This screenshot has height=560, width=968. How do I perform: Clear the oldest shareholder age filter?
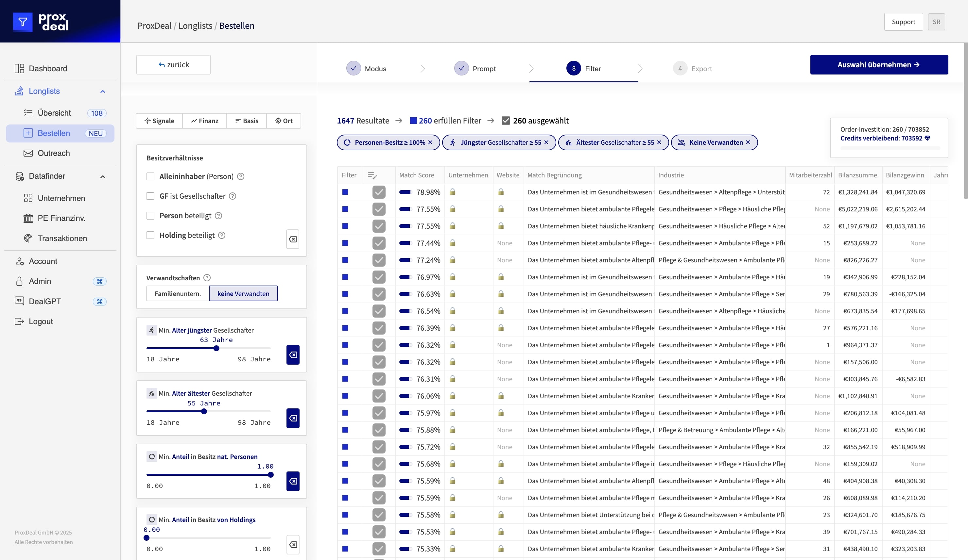293,418
